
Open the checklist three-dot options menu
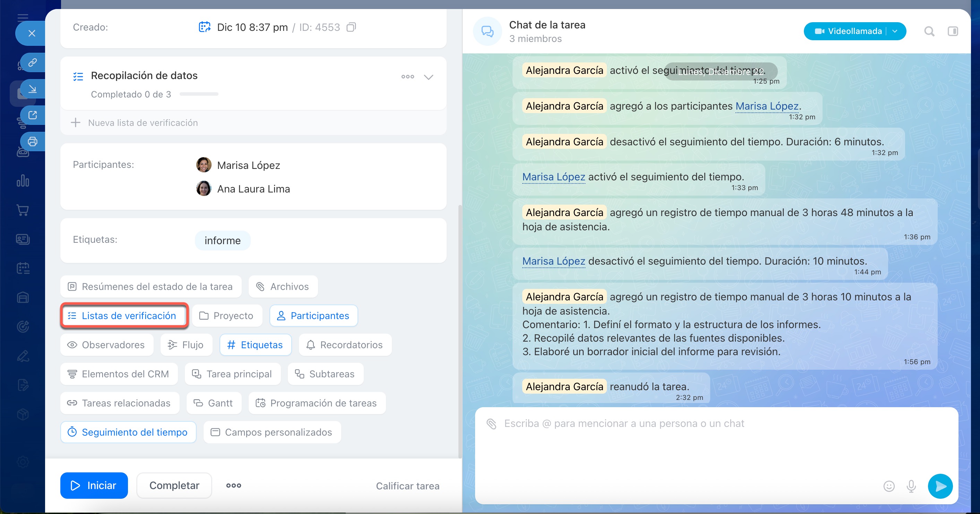(407, 76)
